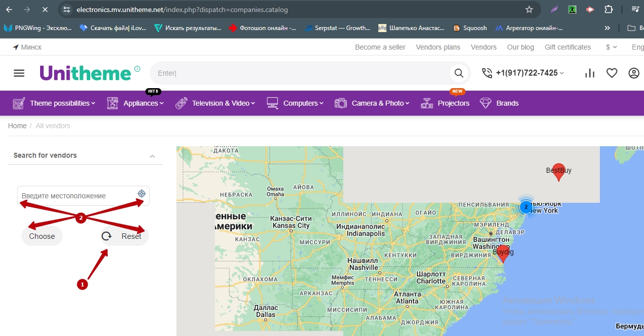Viewport: 644px width, 336px height.
Task: Open Chrome extensions puzzle icon
Action: tap(608, 10)
